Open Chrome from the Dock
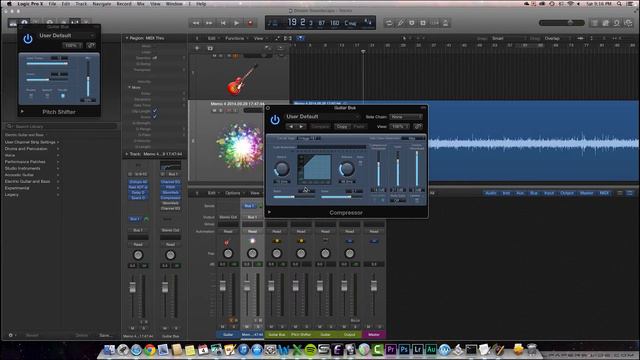Image resolution: width=640 pixels, height=360 pixels. 149,350
